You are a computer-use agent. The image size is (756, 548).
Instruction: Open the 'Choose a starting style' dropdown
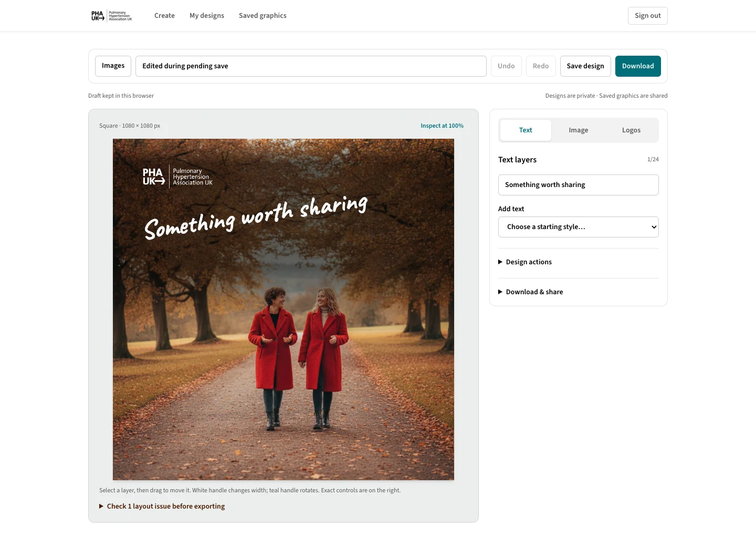click(x=579, y=227)
